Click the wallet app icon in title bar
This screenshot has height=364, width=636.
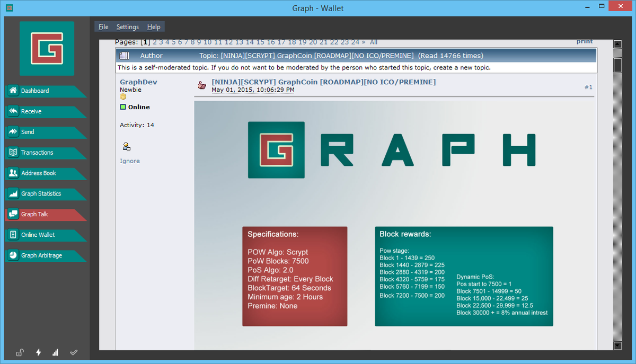[x=9, y=8]
